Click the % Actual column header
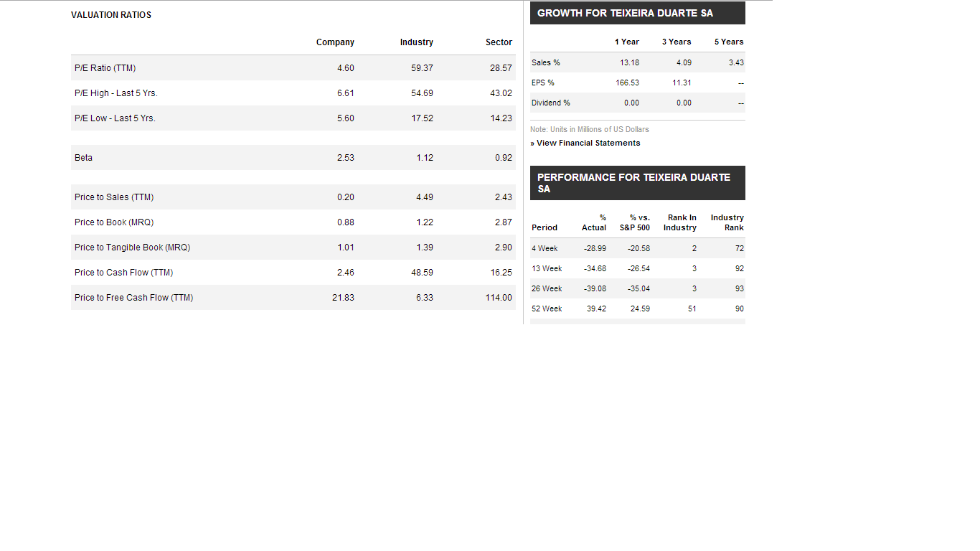Viewport: 980px width, 551px height. [x=594, y=222]
